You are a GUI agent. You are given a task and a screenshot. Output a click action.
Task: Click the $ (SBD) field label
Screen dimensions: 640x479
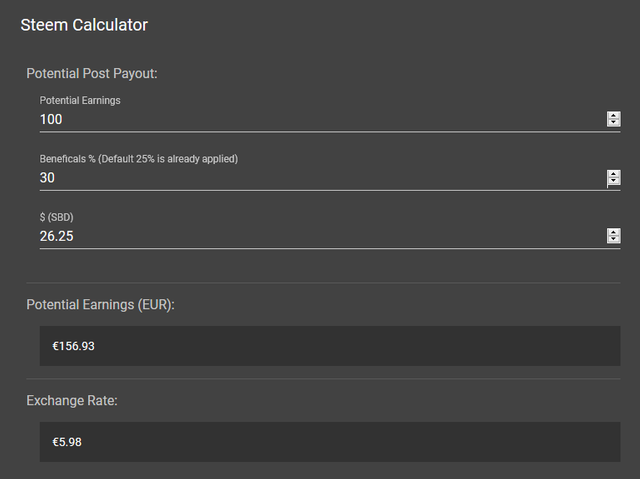point(56,217)
